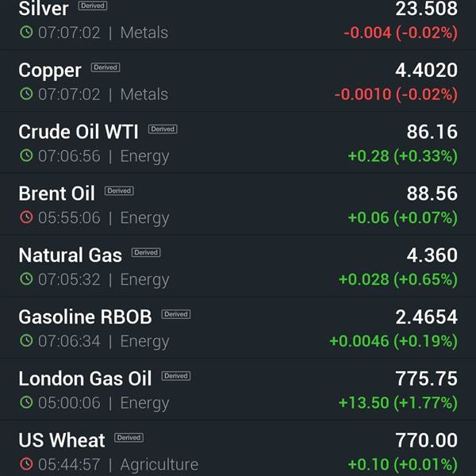Select the Agriculture category label under US Wheat

point(159,464)
